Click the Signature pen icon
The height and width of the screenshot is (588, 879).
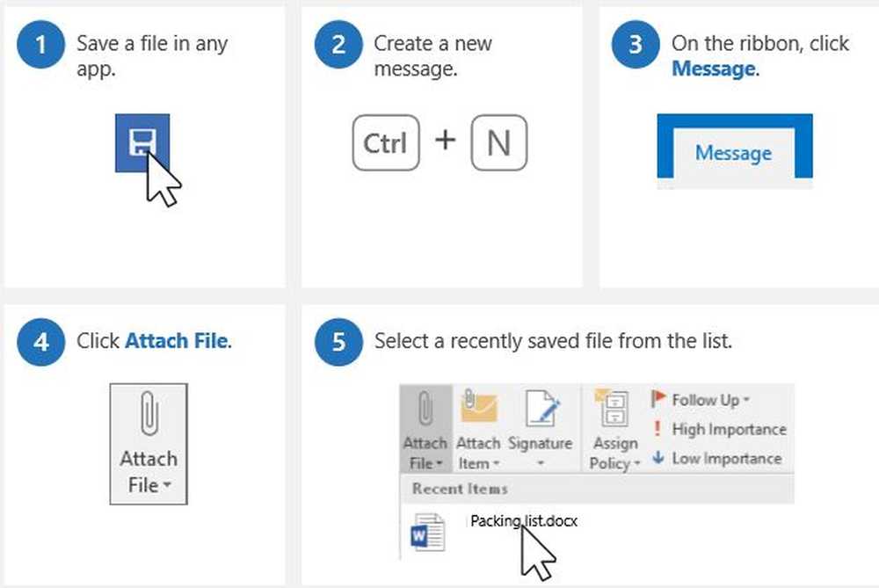click(x=541, y=409)
